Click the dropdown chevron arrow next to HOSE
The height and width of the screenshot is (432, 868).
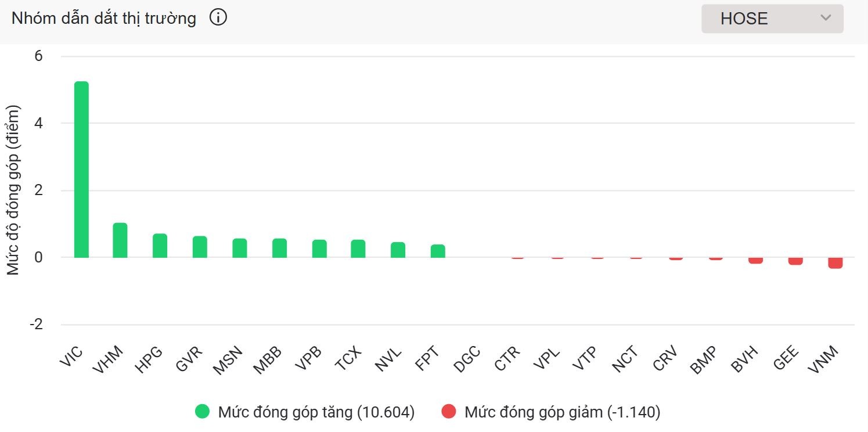pos(826,18)
